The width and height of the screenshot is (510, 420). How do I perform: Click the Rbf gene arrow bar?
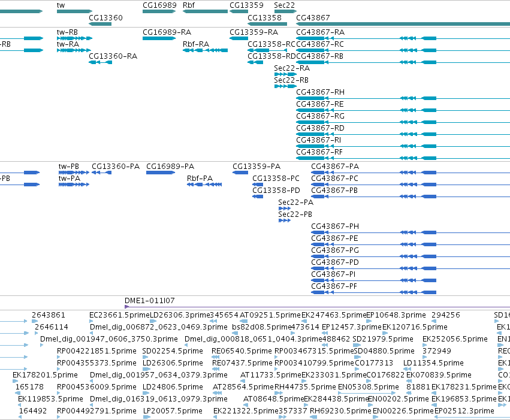pos(205,11)
